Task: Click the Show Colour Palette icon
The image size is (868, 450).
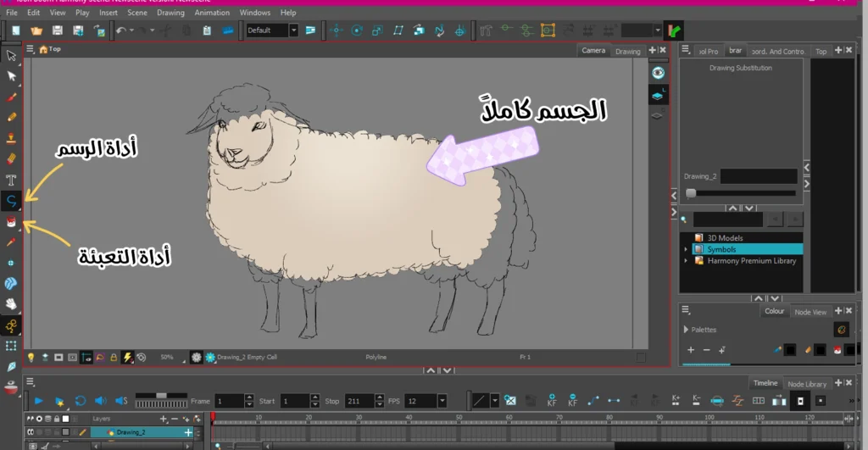Action: (842, 330)
